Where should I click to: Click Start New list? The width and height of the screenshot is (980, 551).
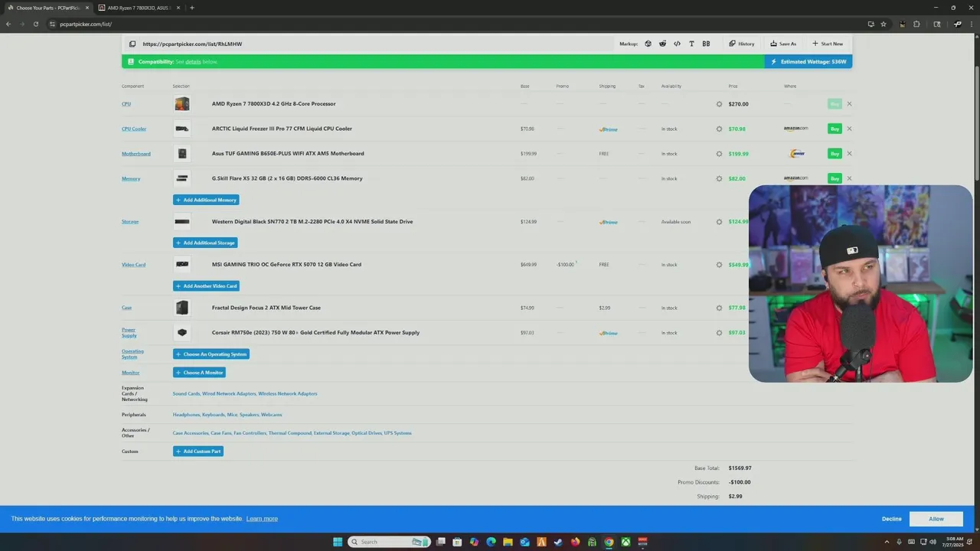click(x=828, y=44)
